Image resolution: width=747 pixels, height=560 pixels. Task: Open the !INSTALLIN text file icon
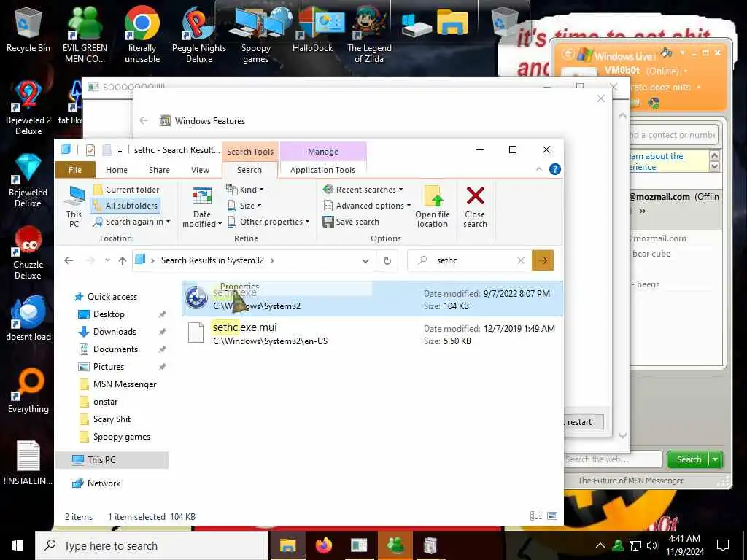pos(28,463)
